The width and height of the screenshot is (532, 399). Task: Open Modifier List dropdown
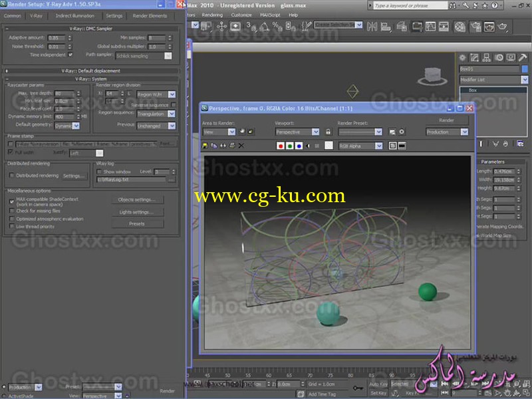click(x=493, y=79)
